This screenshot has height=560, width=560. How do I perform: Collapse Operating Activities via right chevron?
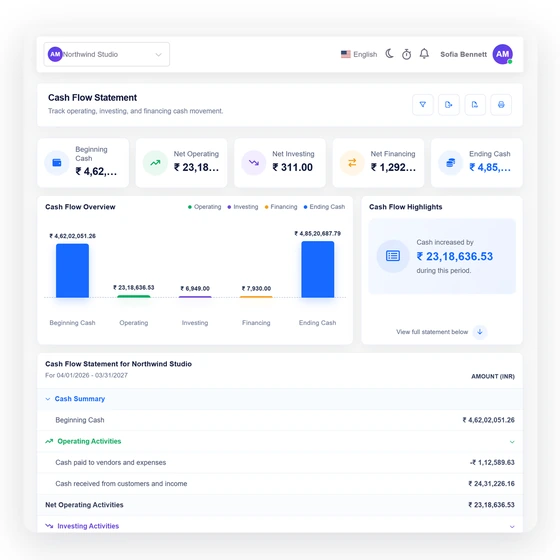[x=512, y=442]
